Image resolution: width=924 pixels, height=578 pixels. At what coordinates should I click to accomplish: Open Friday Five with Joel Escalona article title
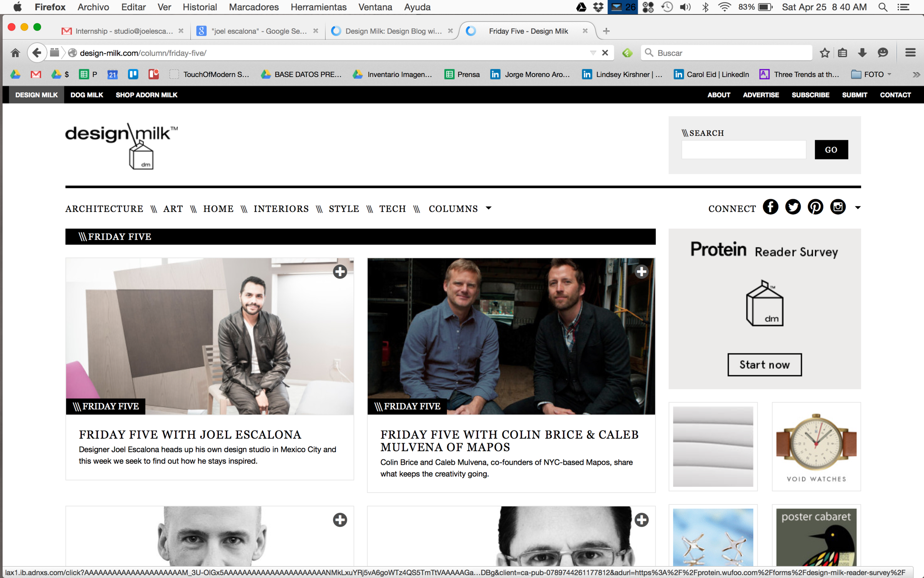[190, 435]
